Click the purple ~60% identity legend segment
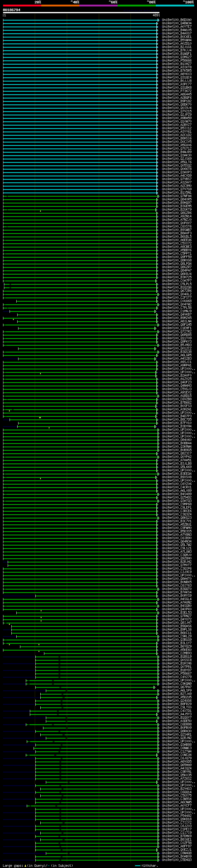This screenshot has height=868, width=197. pyautogui.click(x=99, y=6)
